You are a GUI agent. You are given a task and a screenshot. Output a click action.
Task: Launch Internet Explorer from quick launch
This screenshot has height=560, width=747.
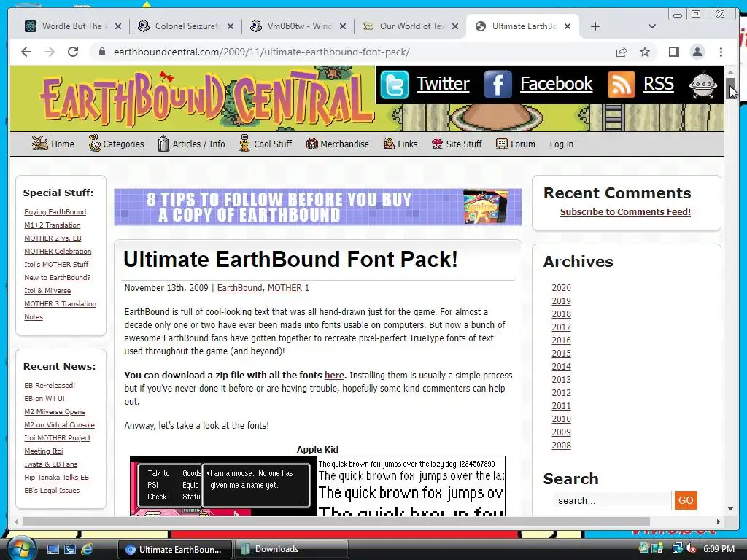point(87,549)
